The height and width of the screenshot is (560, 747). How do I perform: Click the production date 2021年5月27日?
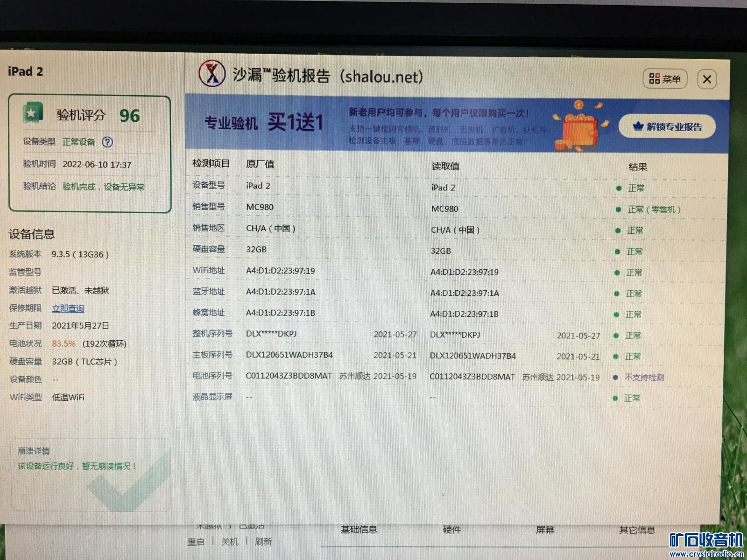80,326
